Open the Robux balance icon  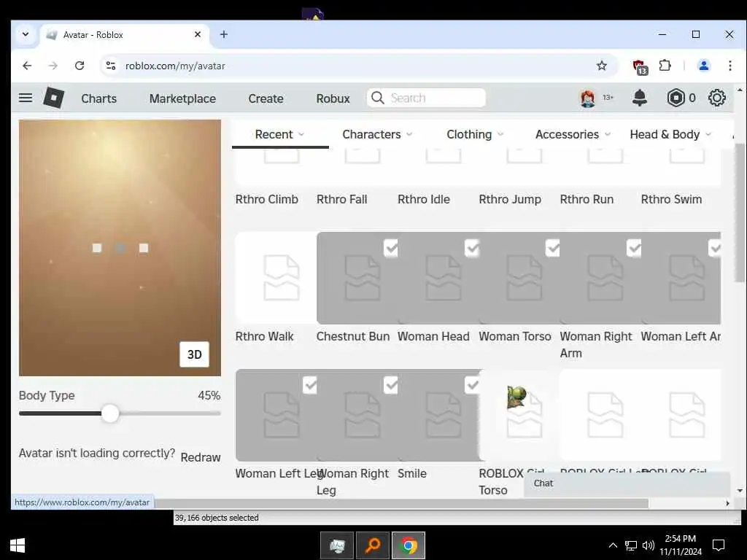tap(676, 98)
